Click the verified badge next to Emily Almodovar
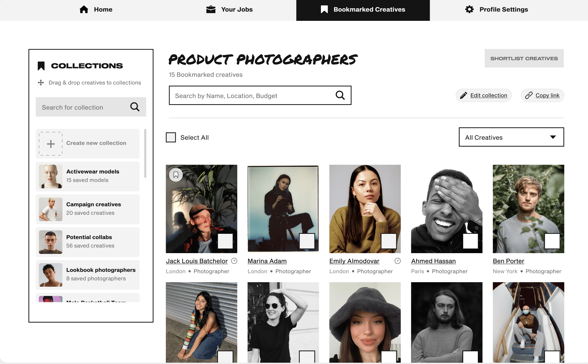Viewport: 588px width, 364px height. [x=398, y=261]
